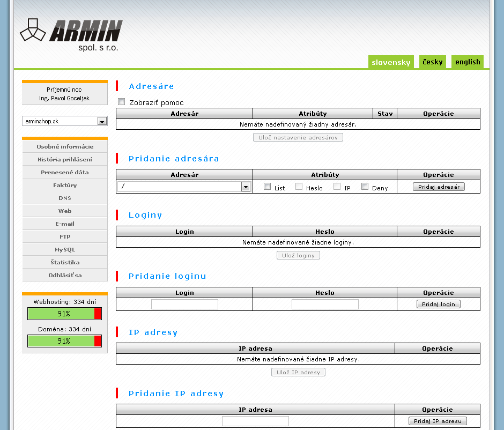This screenshot has height=430, width=504.
Task: Switch language to english
Action: point(468,62)
